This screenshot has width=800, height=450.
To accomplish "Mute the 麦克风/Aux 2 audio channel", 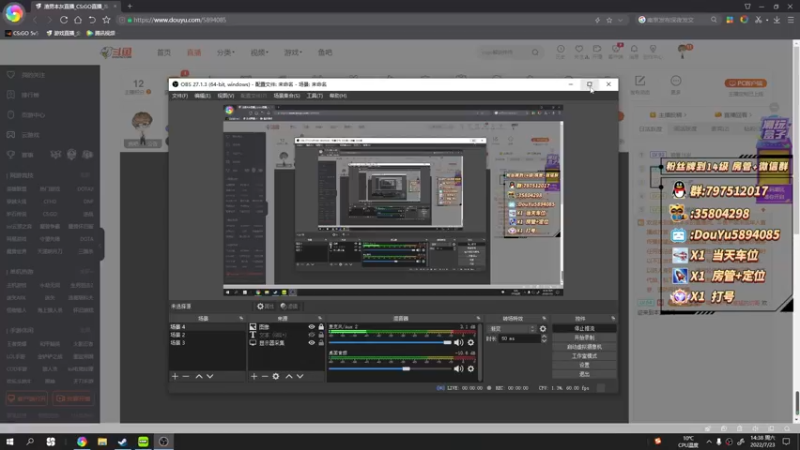I will pyautogui.click(x=459, y=342).
